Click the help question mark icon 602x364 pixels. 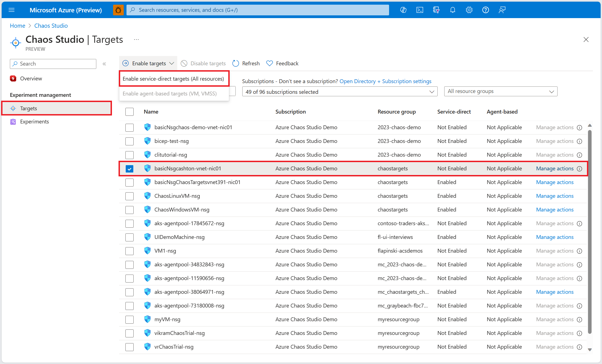(x=485, y=10)
